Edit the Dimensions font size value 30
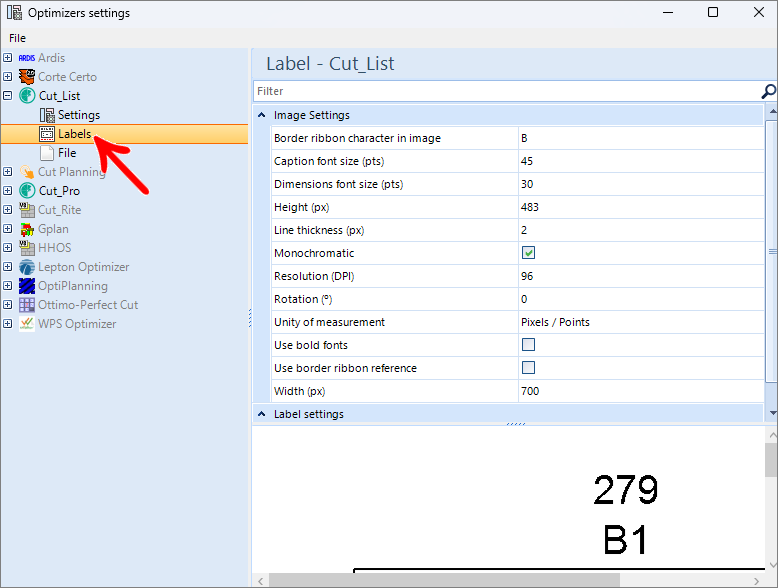The height and width of the screenshot is (588, 778). click(641, 184)
